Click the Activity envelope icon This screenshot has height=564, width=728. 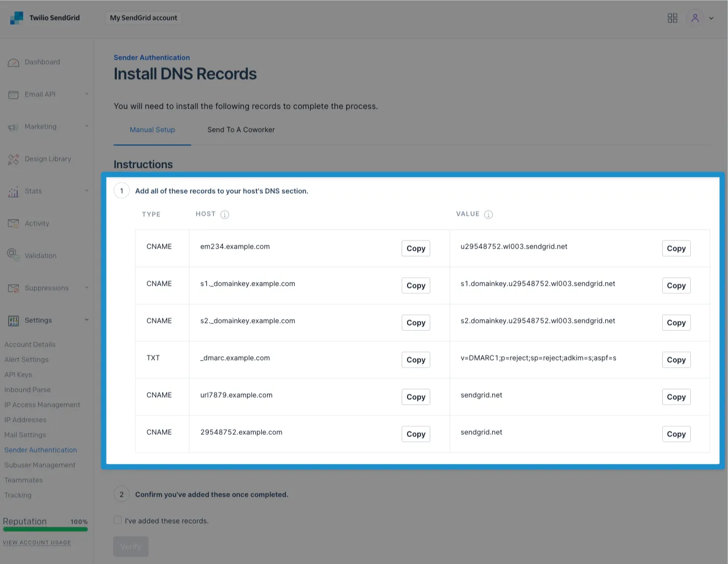coord(13,223)
